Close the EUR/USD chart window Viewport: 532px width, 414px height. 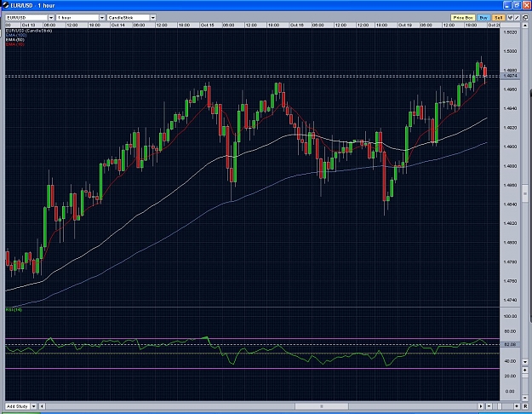point(527,5)
